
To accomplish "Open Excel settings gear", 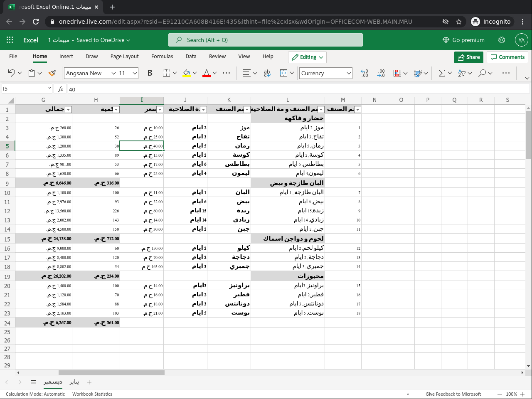I will (x=502, y=40).
